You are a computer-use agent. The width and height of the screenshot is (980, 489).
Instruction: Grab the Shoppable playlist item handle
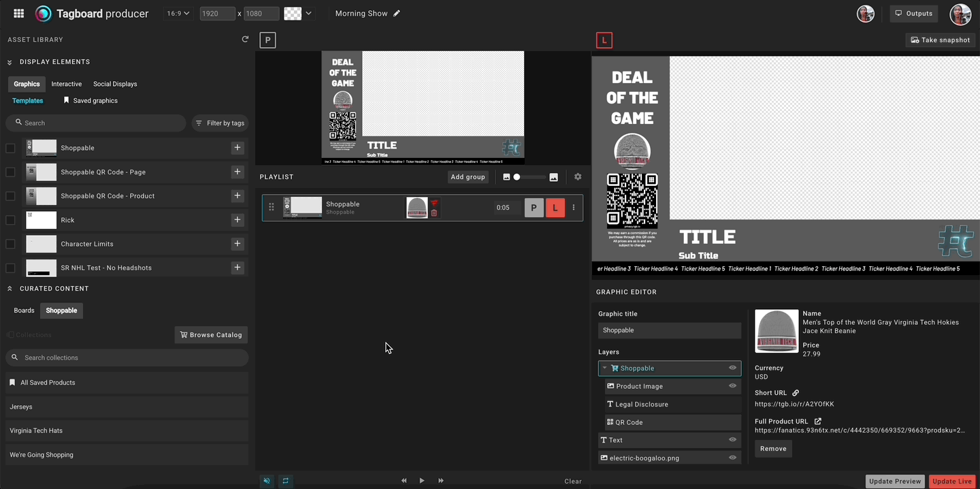click(272, 208)
